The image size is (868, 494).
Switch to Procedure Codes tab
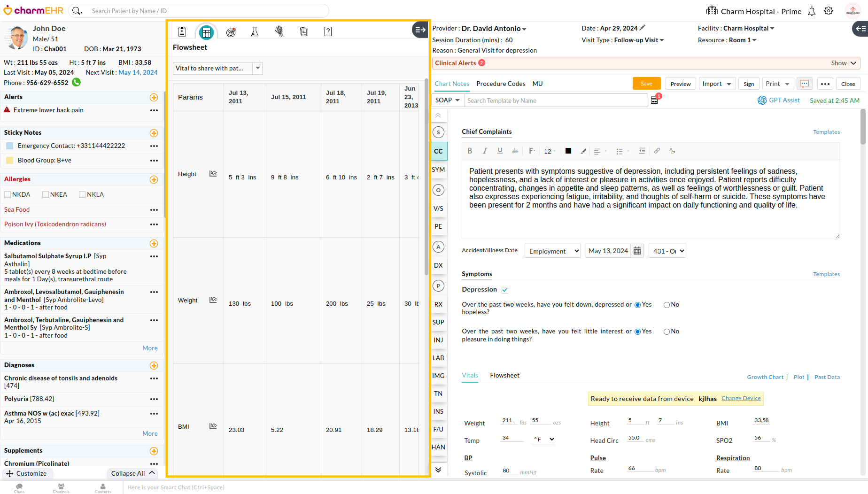coord(501,84)
